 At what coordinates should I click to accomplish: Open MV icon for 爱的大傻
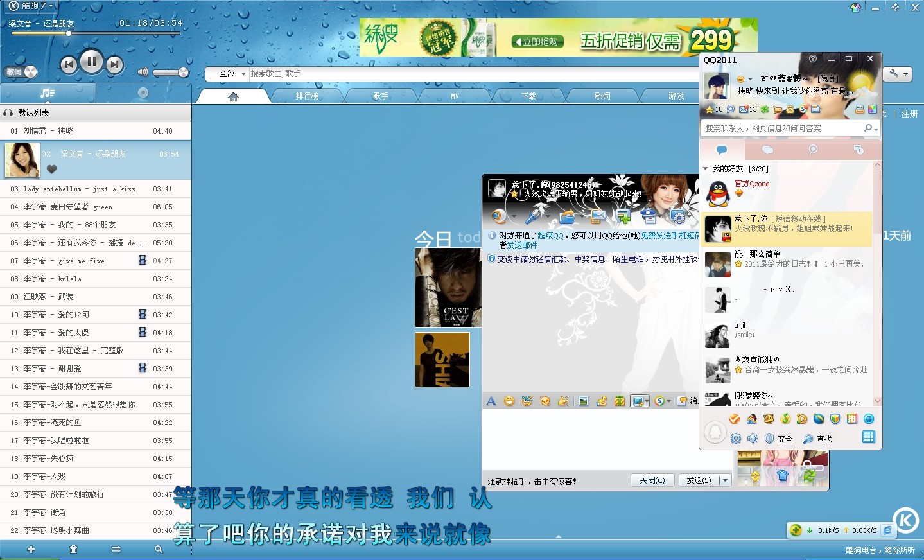tap(143, 332)
